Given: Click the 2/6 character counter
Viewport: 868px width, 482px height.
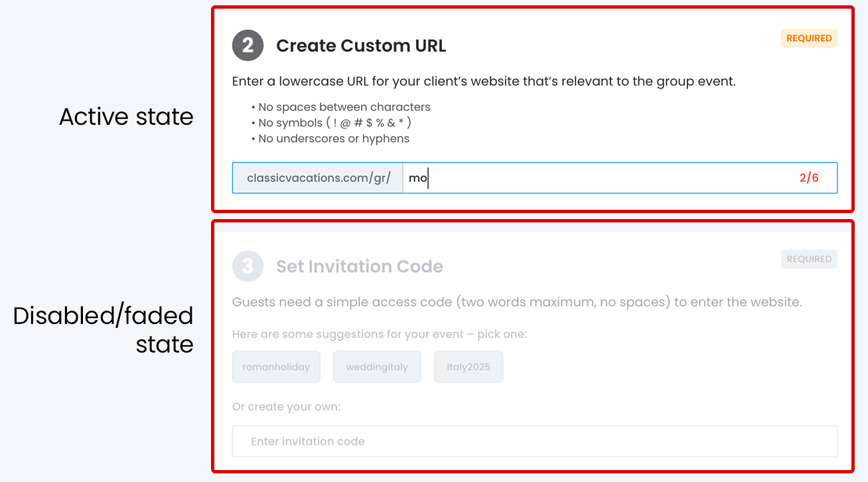Looking at the screenshot, I should click(809, 178).
